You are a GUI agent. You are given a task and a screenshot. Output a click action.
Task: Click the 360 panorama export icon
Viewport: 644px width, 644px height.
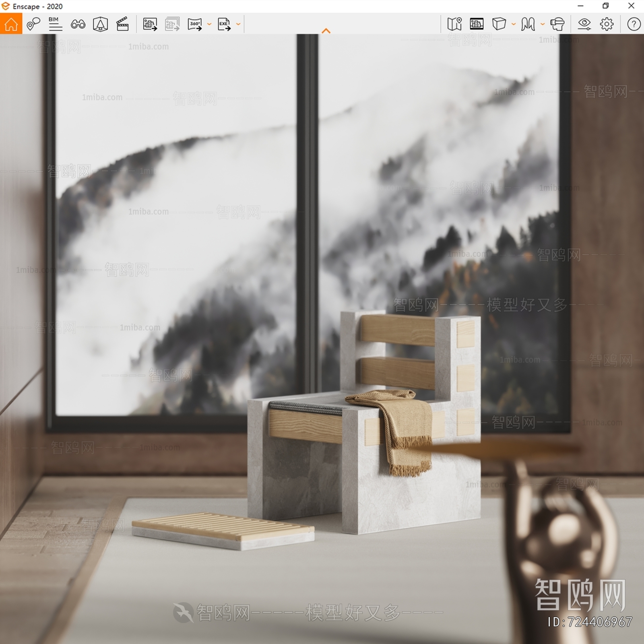coord(195,24)
